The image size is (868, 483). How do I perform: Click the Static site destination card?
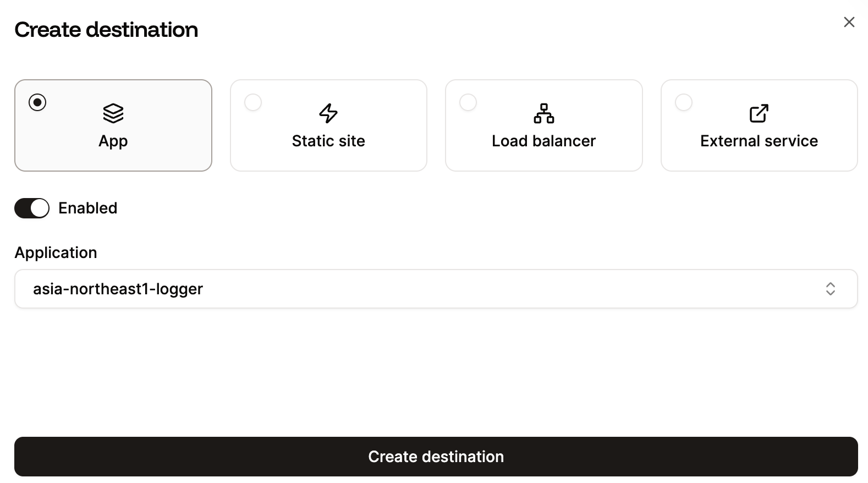pos(328,125)
